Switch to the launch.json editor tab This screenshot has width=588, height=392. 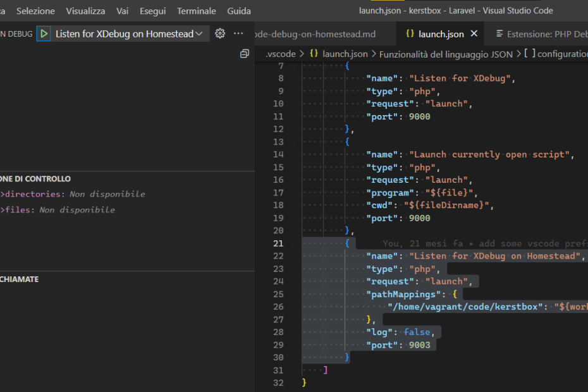(440, 34)
